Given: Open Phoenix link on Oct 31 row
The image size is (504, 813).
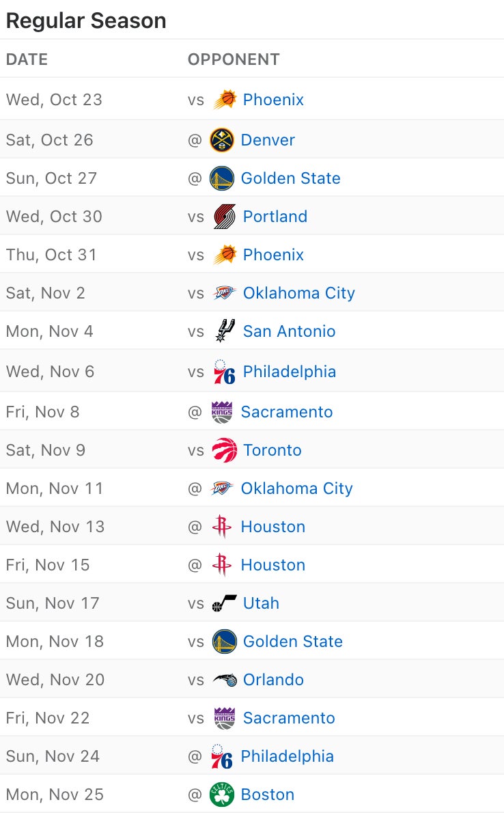Looking at the screenshot, I should tap(273, 255).
